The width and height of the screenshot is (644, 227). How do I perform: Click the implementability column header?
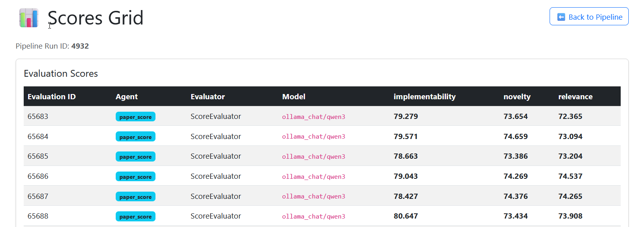[424, 97]
